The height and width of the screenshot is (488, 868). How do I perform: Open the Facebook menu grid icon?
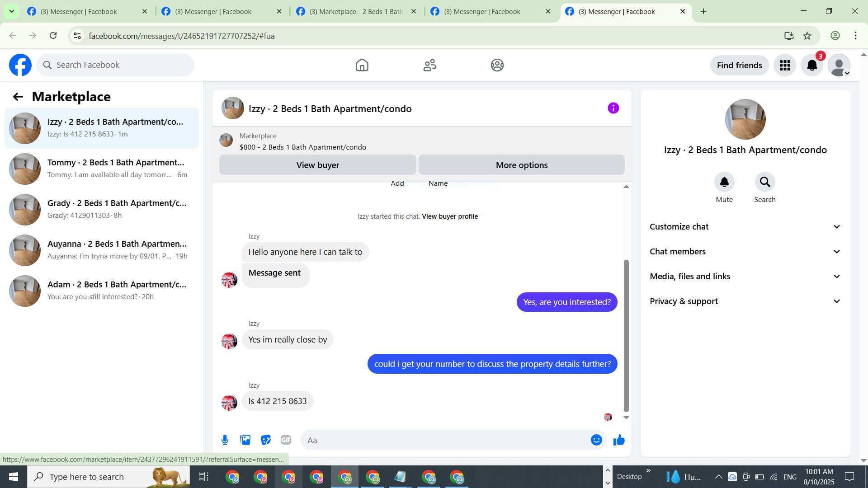point(785,65)
